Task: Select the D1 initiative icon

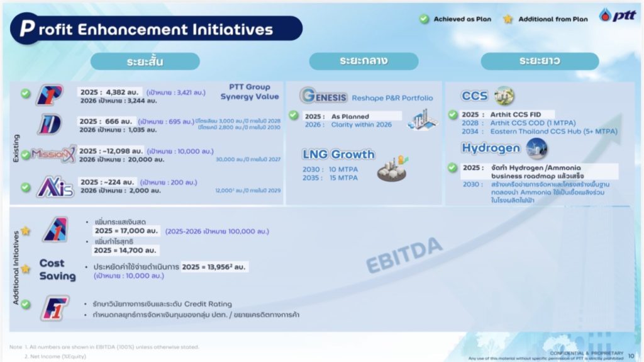Action: tap(49, 124)
